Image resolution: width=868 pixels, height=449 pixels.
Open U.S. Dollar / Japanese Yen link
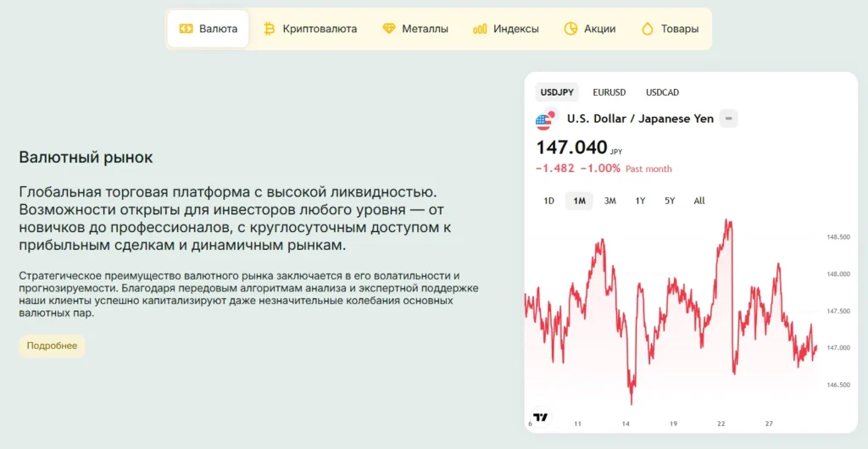point(640,119)
